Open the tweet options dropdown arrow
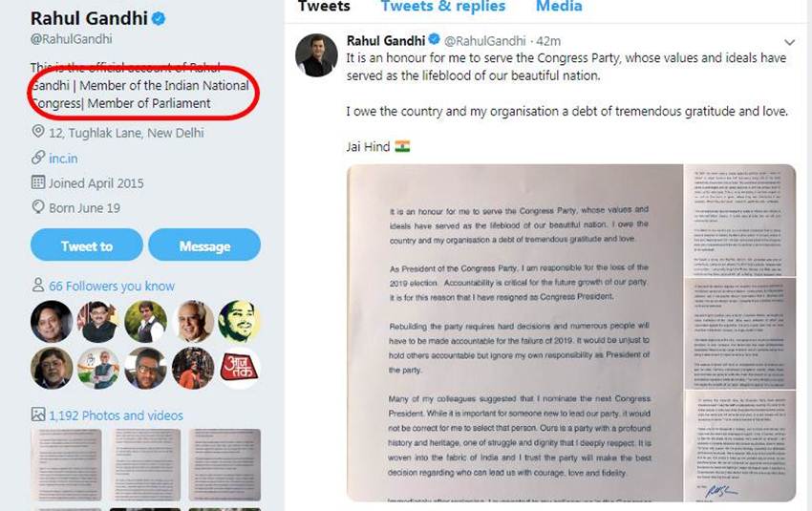 pyautogui.click(x=790, y=42)
